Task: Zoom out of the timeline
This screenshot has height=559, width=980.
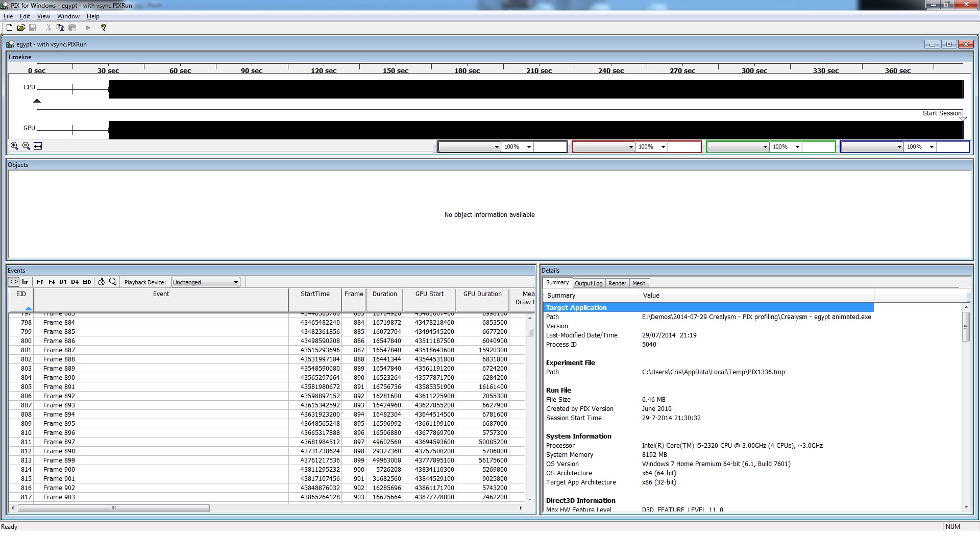Action: (26, 146)
